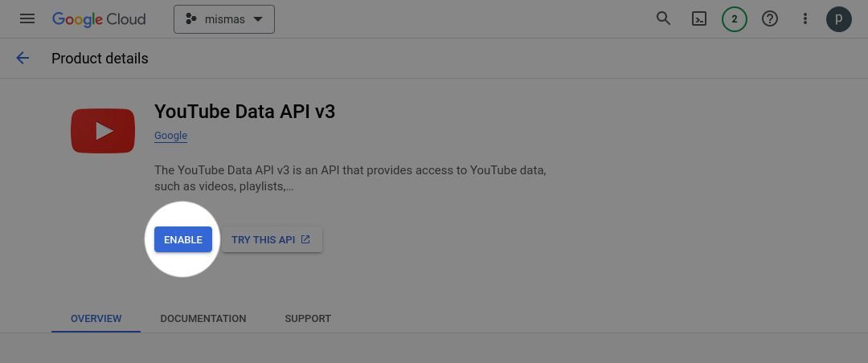Click the YouTube logo thumbnail
The image size is (868, 363).
[x=103, y=131]
